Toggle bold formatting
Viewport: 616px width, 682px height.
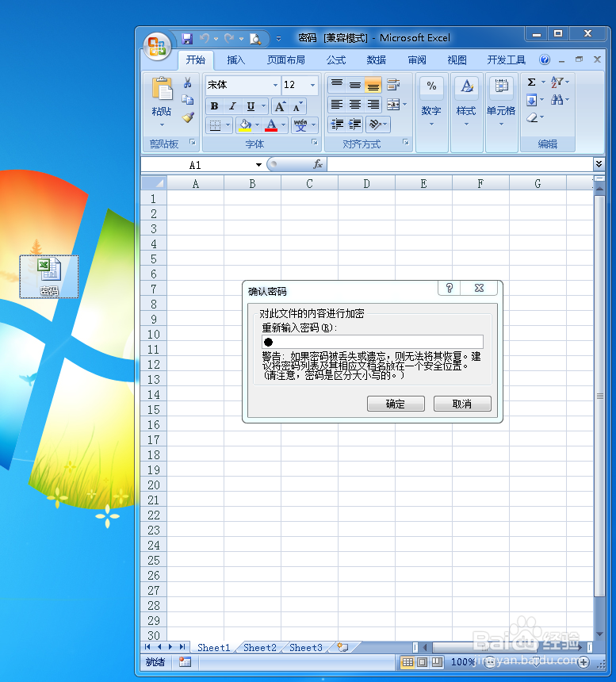pos(214,106)
